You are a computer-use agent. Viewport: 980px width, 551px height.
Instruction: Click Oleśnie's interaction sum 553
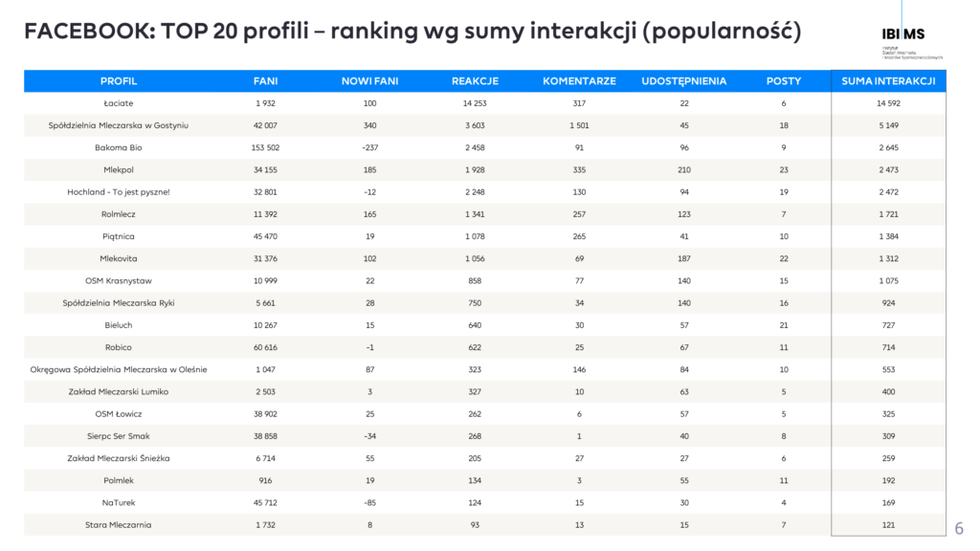click(888, 369)
